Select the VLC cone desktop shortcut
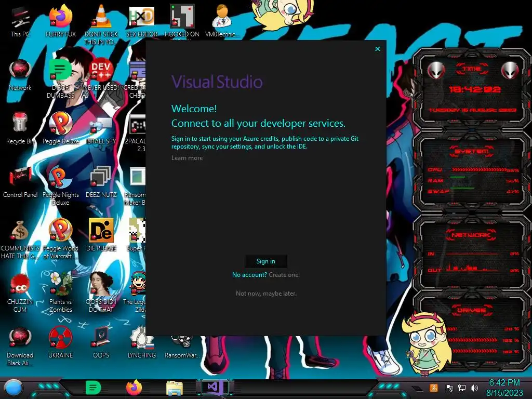Viewport: 532px width, 399px height. click(x=101, y=24)
